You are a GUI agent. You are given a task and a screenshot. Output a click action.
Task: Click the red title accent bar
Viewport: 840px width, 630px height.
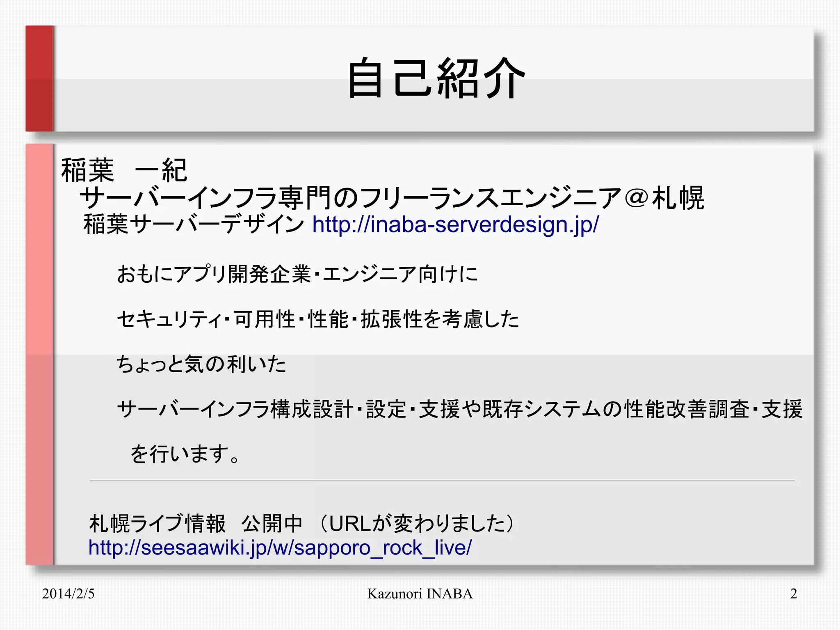point(40,78)
